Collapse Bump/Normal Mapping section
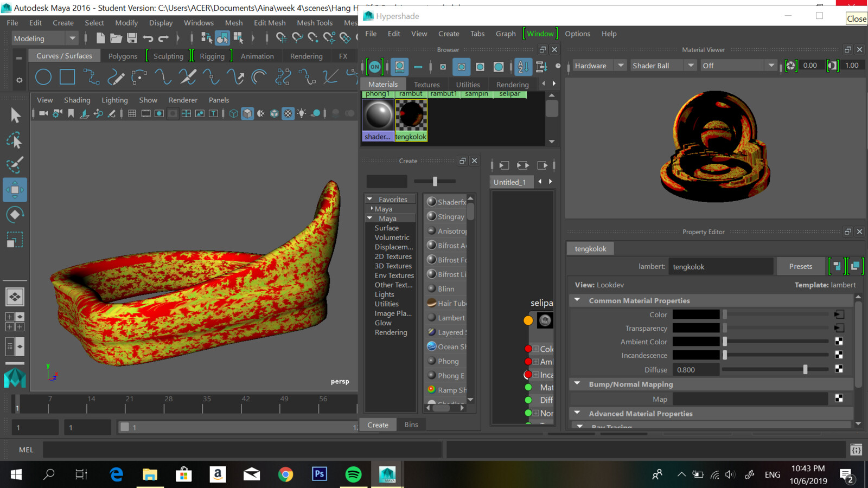 [x=577, y=383]
